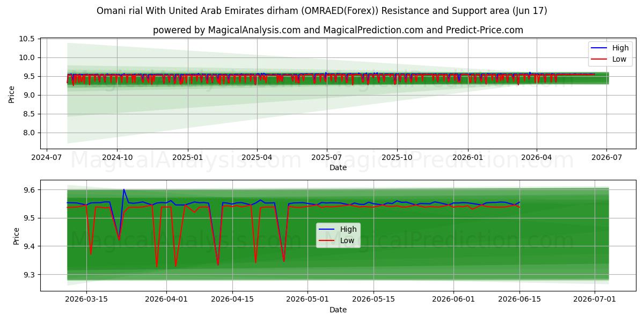644x322 pixels.
Task: Click 'High' in the top chart legend
Action: [620, 48]
